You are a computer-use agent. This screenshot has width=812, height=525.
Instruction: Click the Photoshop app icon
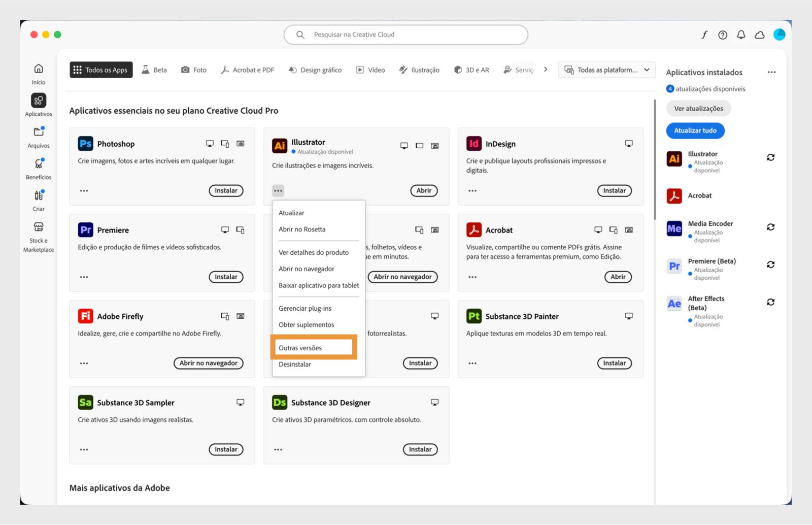(85, 144)
